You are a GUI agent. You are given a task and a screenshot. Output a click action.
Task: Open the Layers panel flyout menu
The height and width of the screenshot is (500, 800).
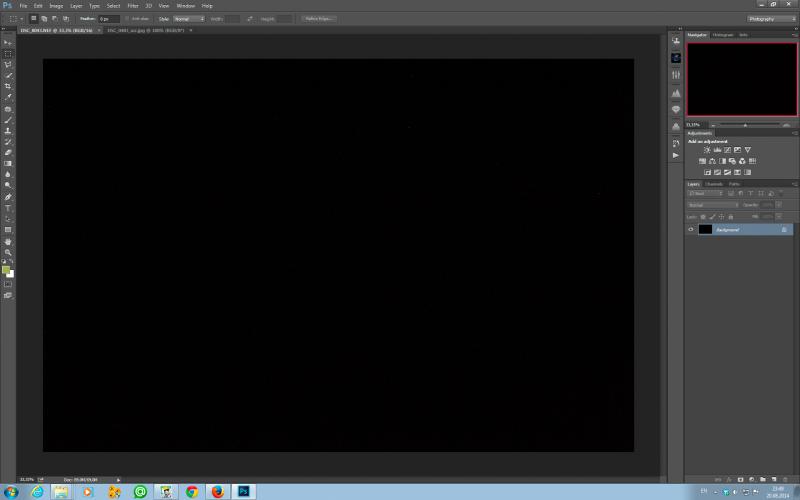tap(794, 184)
